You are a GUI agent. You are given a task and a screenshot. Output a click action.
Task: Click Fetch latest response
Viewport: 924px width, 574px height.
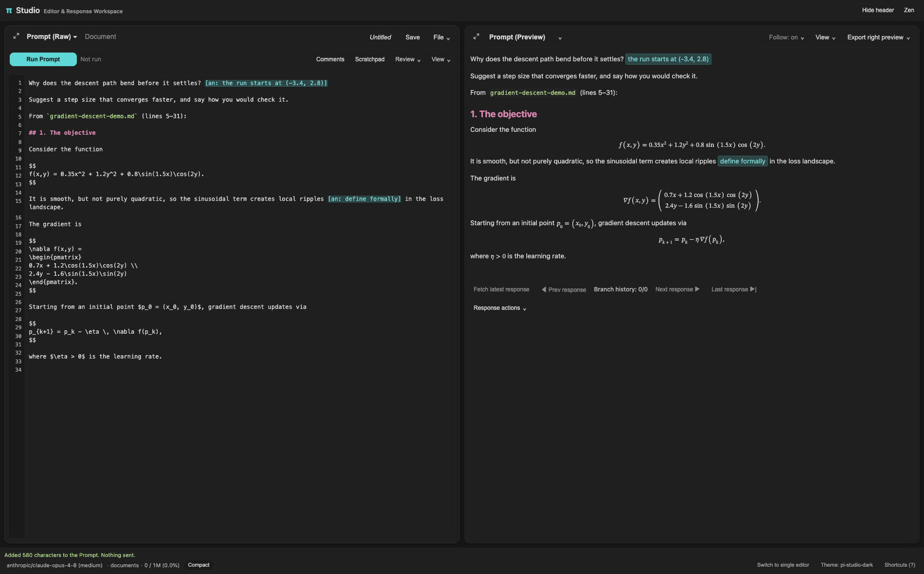point(501,289)
